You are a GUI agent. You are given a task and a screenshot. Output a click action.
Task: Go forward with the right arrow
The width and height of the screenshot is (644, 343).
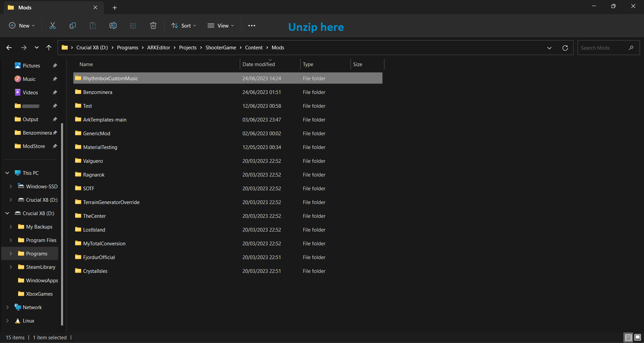coord(23,48)
